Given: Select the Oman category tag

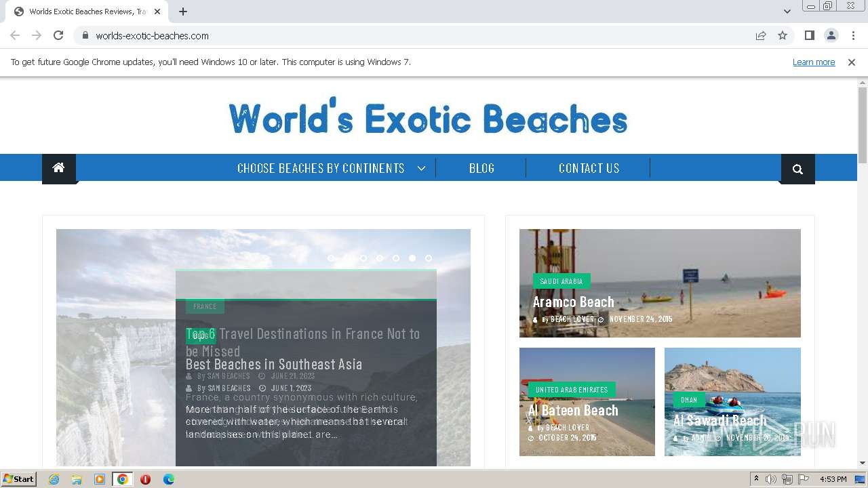Looking at the screenshot, I should pos(689,400).
